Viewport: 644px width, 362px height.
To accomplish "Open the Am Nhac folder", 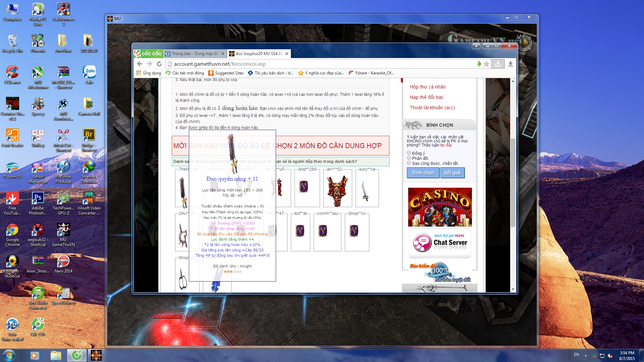I will click(63, 44).
